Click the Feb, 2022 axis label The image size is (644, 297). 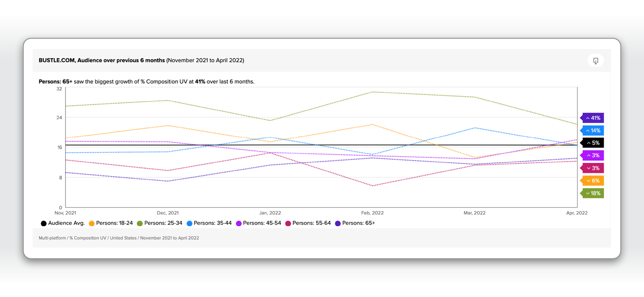[373, 213]
